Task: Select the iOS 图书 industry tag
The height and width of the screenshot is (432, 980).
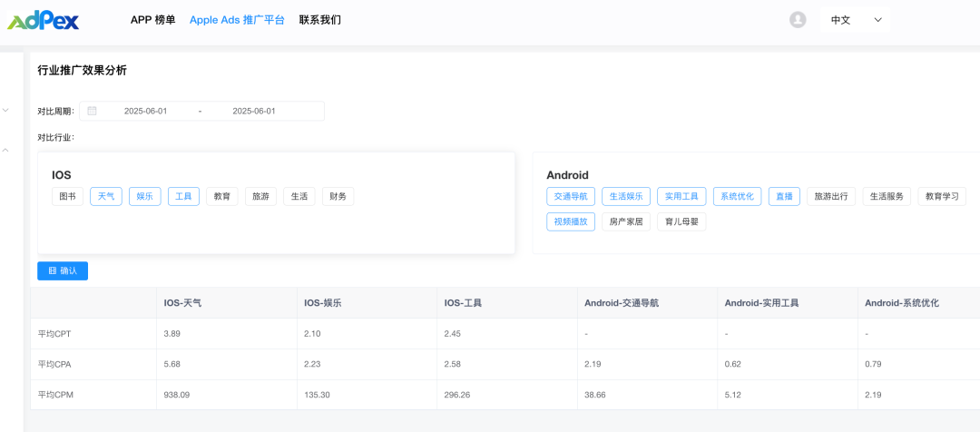Action: (68, 196)
